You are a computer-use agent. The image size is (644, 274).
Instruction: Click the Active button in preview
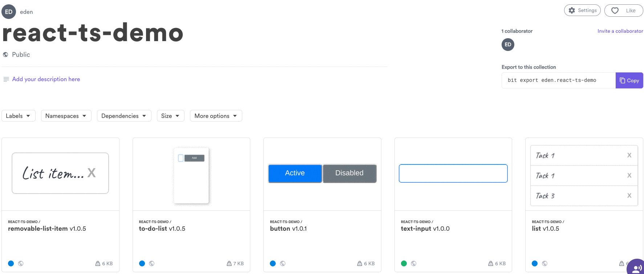click(x=295, y=173)
